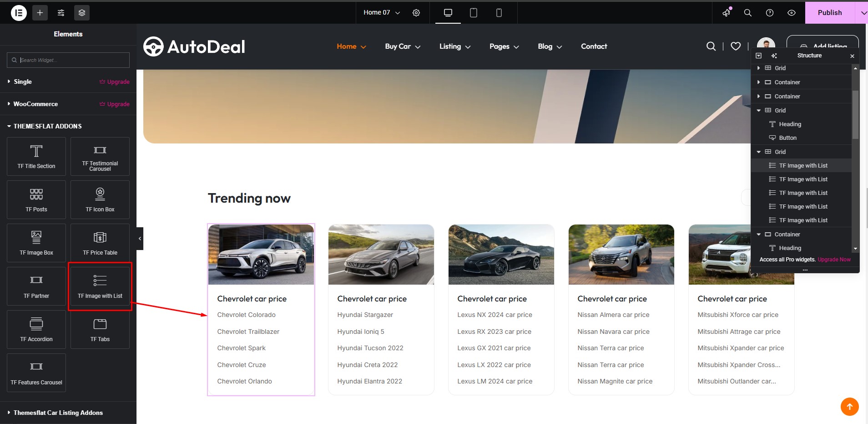Expand the Single widgets category
This screenshot has width=868, height=424.
point(68,82)
